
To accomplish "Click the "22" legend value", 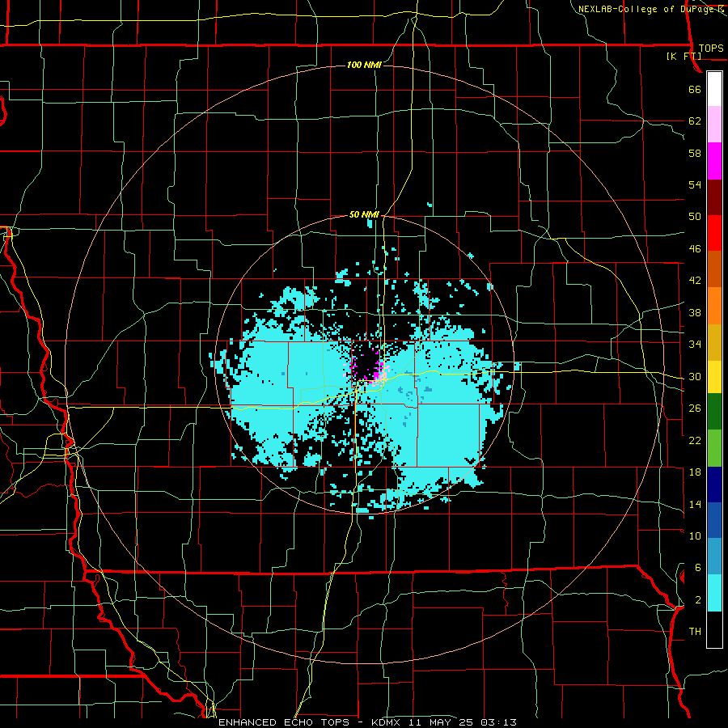I will [695, 440].
